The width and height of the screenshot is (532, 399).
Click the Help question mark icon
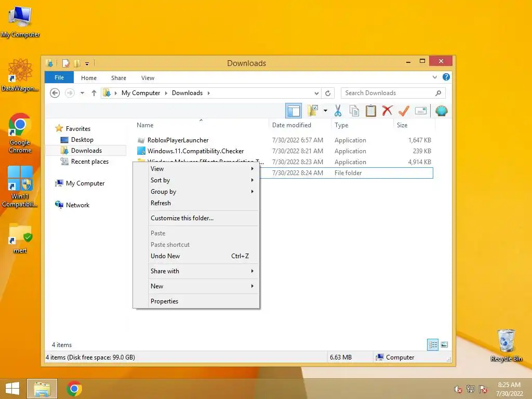(446, 77)
